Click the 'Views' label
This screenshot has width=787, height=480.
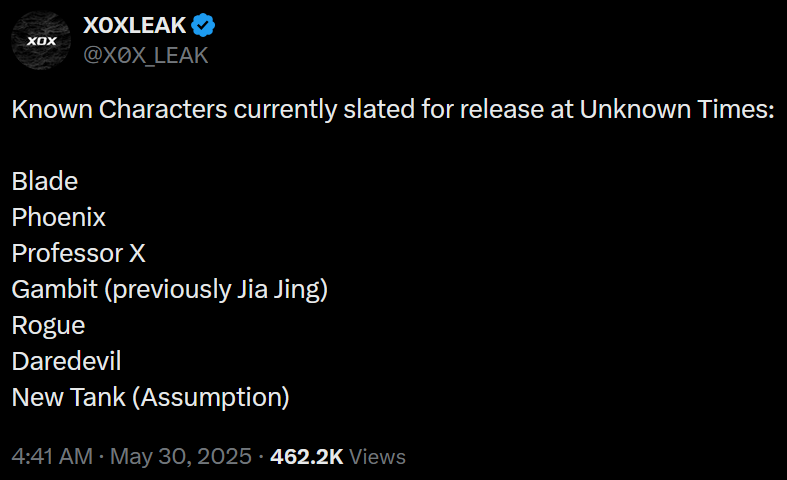coord(377,457)
